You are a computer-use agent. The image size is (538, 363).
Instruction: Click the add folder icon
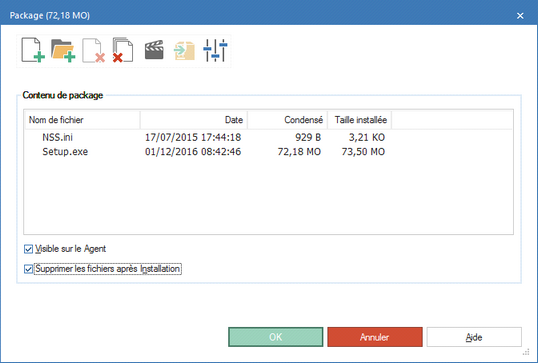click(x=63, y=50)
